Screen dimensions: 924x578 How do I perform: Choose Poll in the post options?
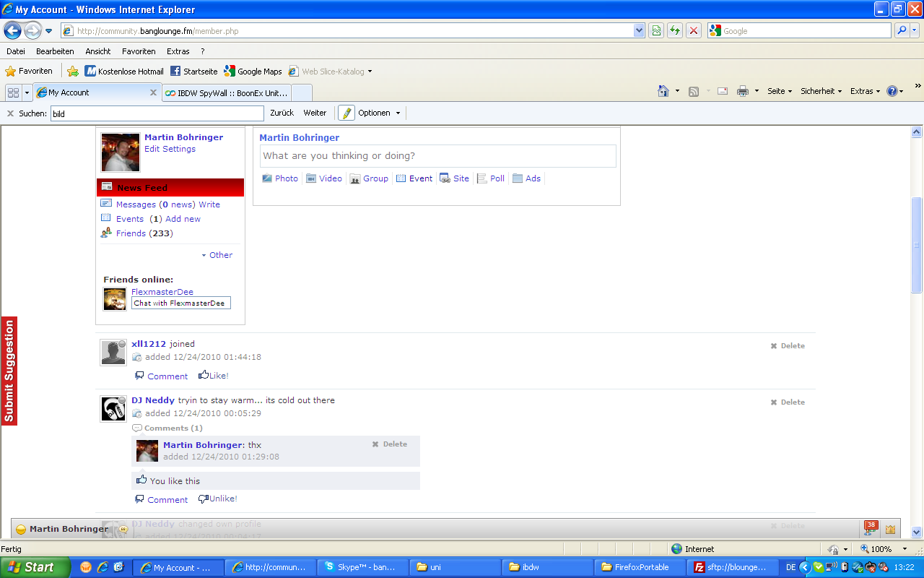(x=491, y=178)
